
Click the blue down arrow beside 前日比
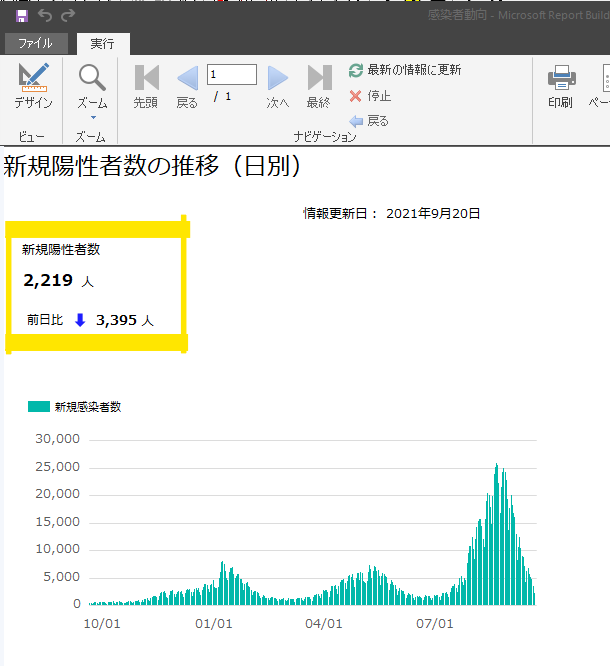pyautogui.click(x=80, y=321)
